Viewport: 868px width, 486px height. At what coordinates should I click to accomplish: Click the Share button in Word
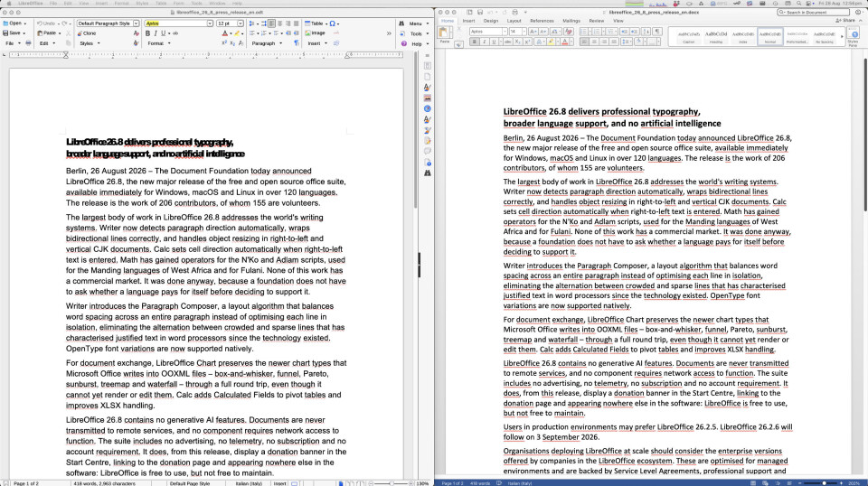[844, 21]
